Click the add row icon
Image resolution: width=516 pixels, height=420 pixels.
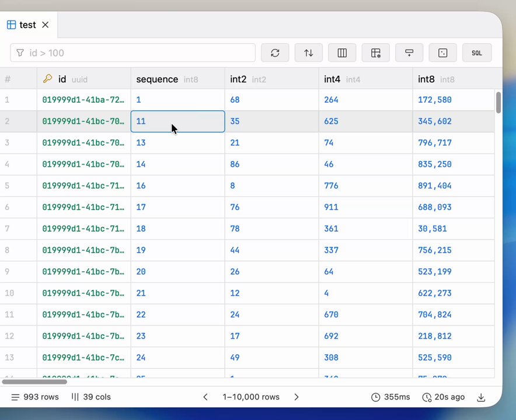[409, 53]
